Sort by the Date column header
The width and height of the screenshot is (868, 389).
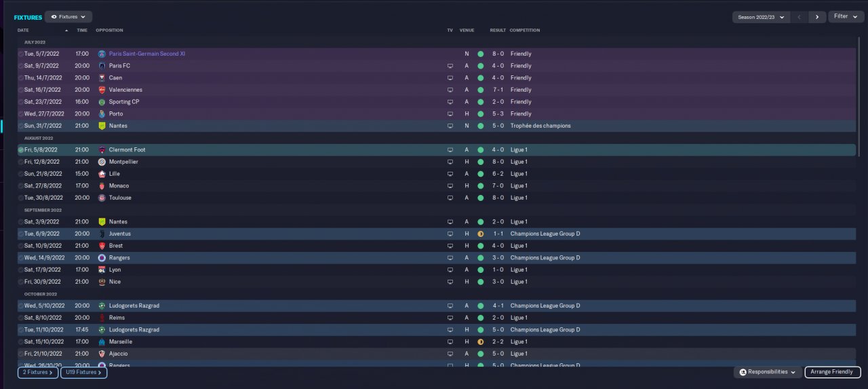24,31
